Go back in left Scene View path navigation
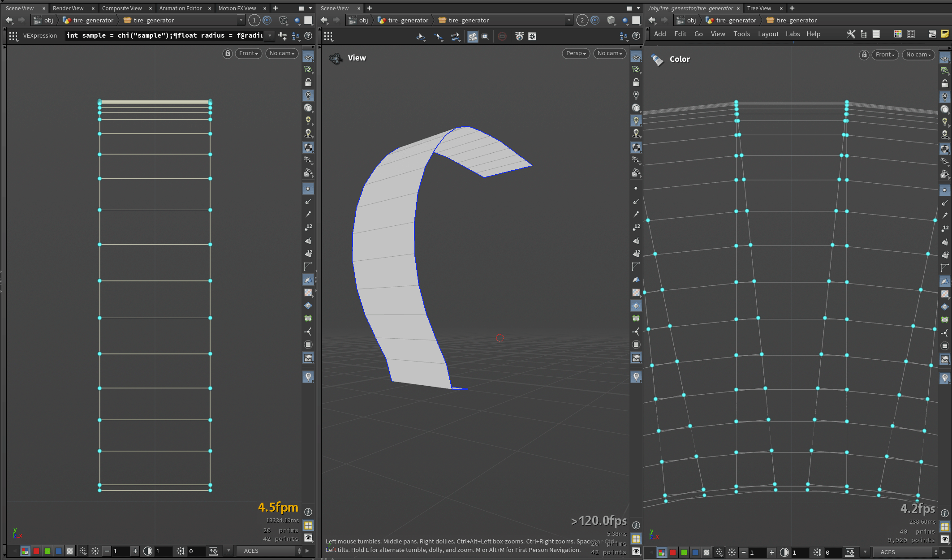The image size is (952, 560). pyautogui.click(x=9, y=20)
